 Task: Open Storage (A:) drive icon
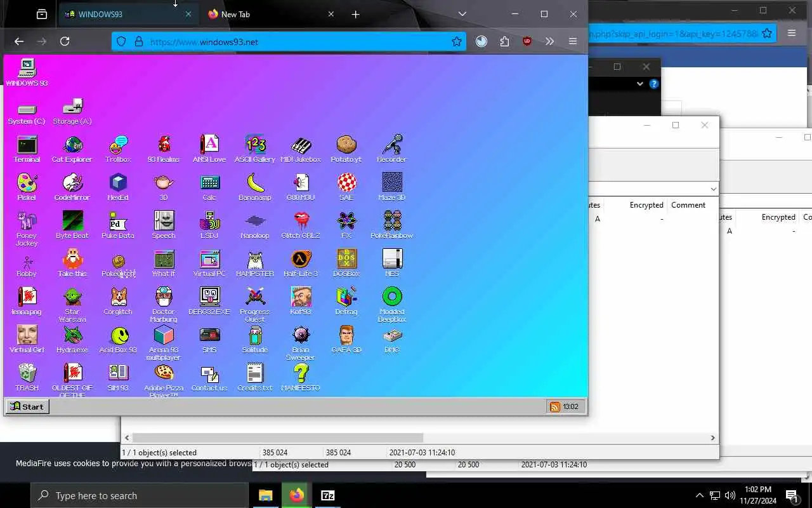pyautogui.click(x=72, y=112)
